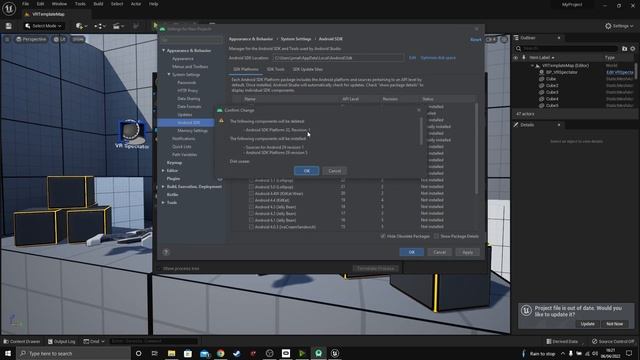This screenshot has height=360, width=640.
Task: Check Android 4.1 (Jelly Bean) checkbox
Action: pos(251,220)
